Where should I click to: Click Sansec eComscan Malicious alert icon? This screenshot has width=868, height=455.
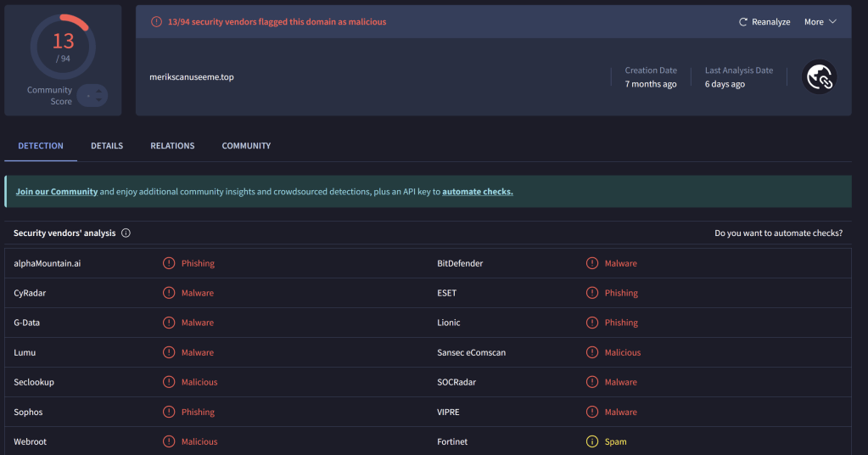tap(592, 352)
